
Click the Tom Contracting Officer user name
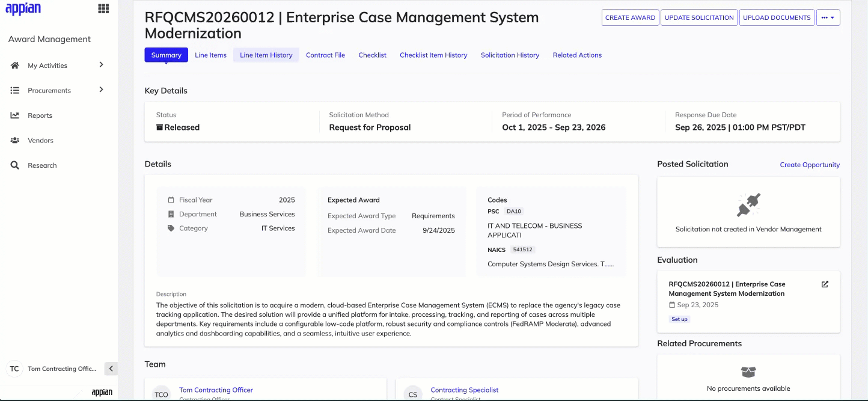point(62,369)
